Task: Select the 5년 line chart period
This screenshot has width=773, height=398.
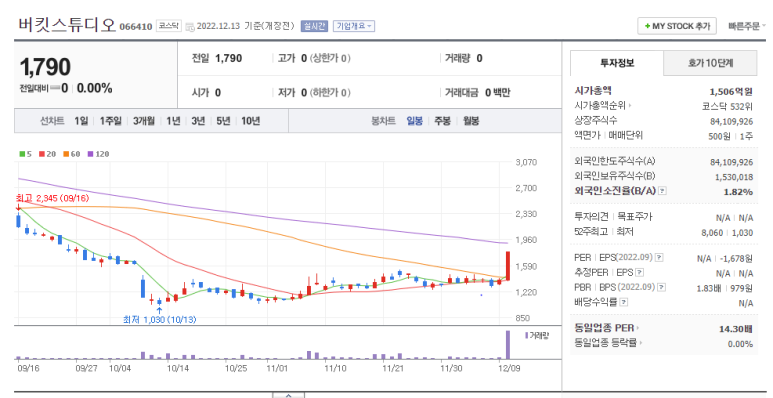Action: point(223,121)
